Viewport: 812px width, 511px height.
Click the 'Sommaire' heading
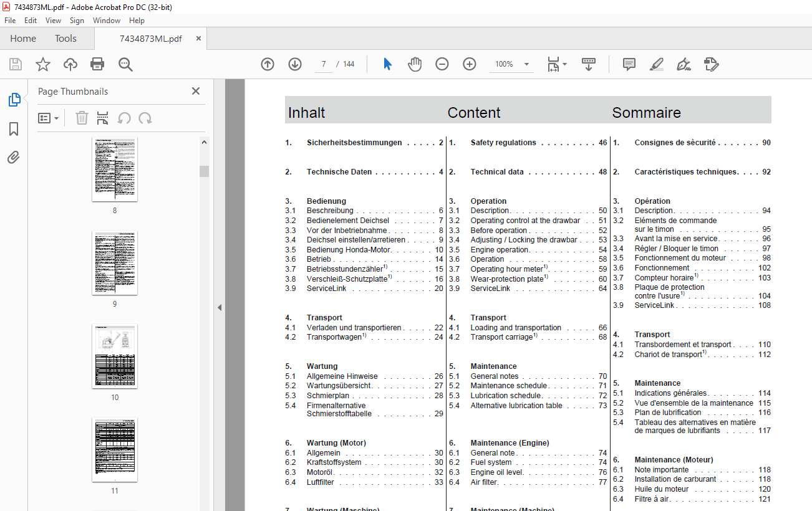click(x=646, y=113)
